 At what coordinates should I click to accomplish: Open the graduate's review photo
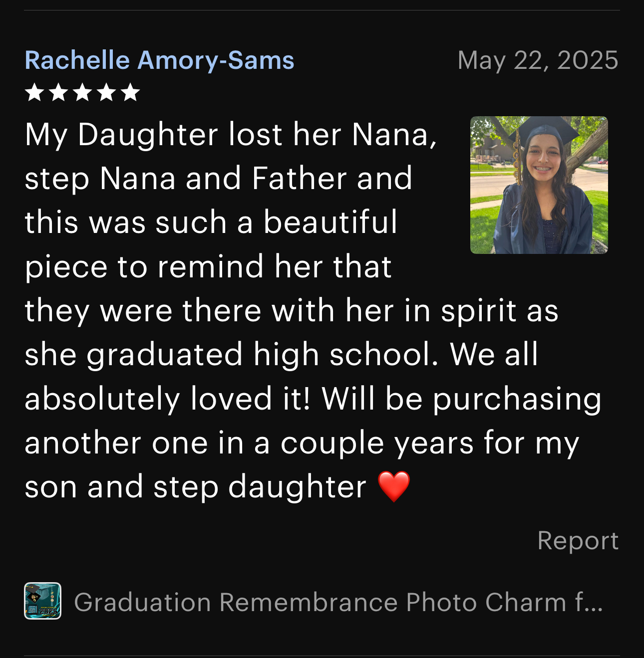539,185
